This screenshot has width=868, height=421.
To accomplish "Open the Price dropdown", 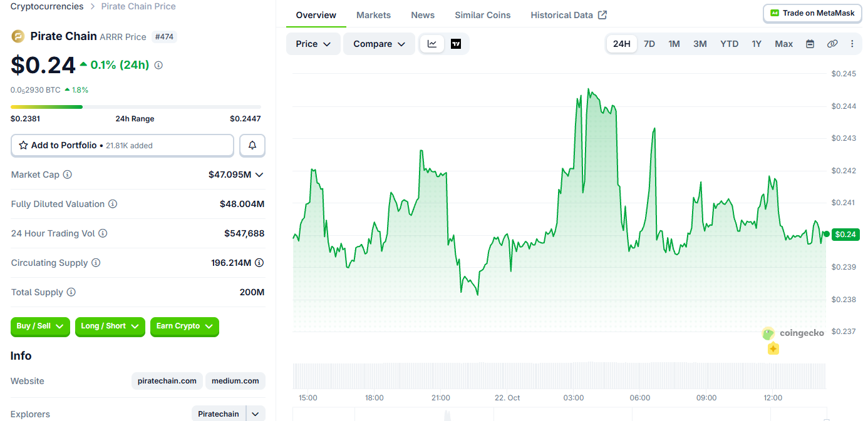I will click(313, 44).
